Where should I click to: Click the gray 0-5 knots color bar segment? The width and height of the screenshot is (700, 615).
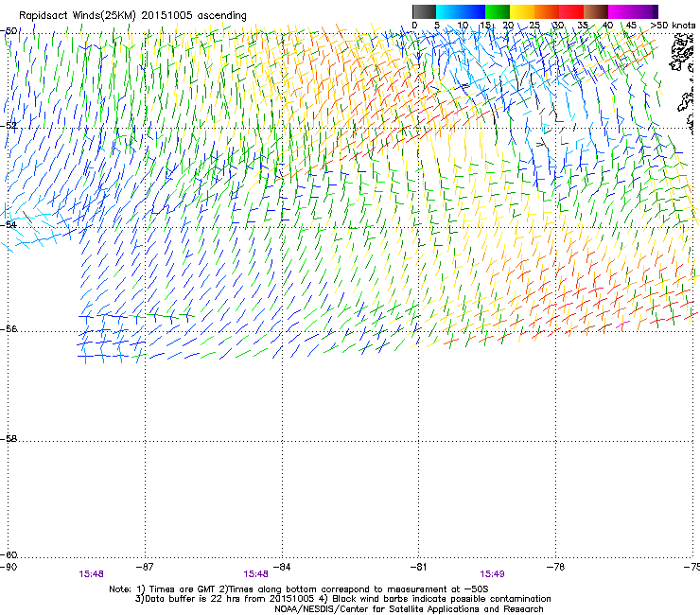tap(424, 11)
